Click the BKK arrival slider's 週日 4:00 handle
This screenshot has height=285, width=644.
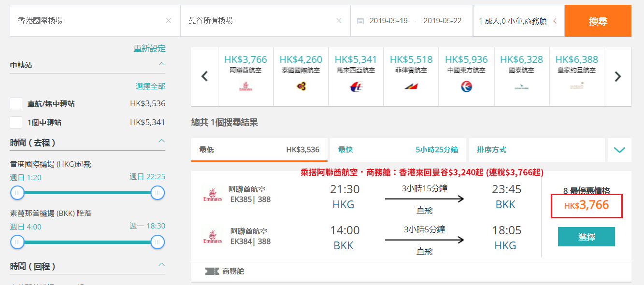tap(17, 242)
